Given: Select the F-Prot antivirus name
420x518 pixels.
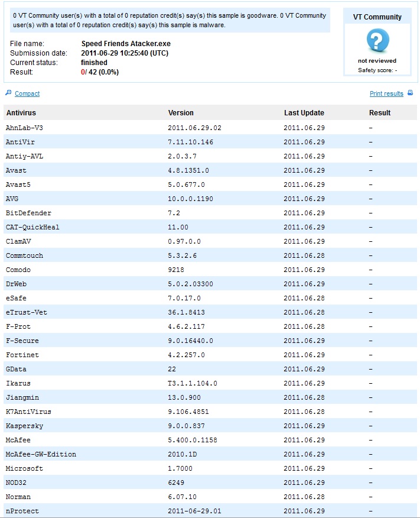Looking at the screenshot, I should coord(18,327).
